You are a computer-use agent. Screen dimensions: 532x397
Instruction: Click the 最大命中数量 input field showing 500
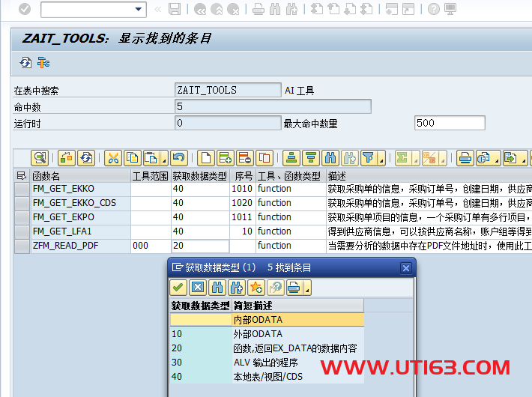pos(449,124)
